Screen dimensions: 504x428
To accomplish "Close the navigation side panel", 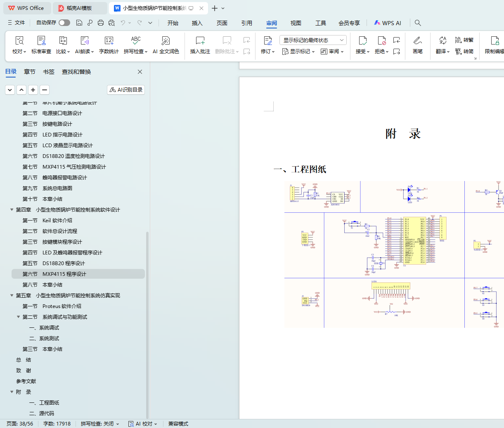I will (x=140, y=72).
